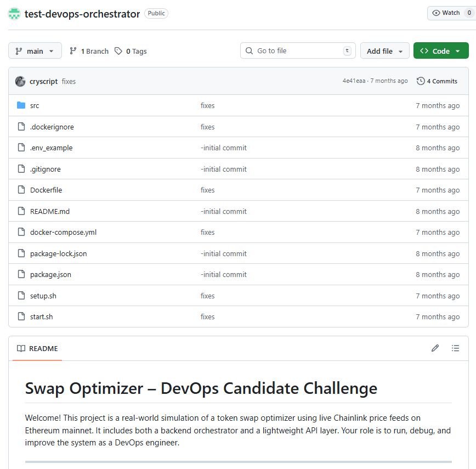This screenshot has height=469, width=476.
Task: Edit the README using the pencil icon
Action: click(435, 348)
